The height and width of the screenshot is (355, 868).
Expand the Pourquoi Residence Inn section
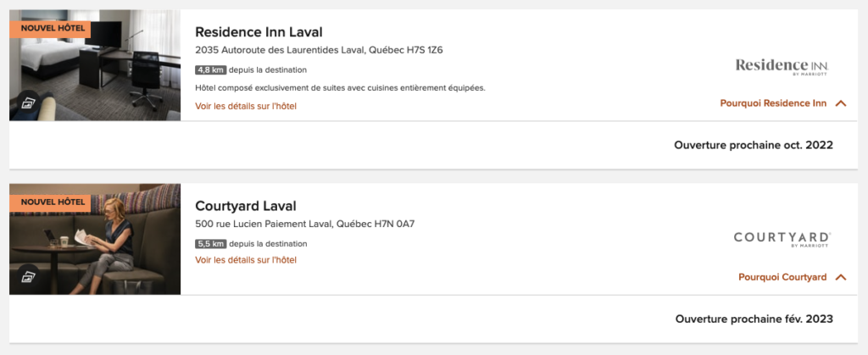pyautogui.click(x=772, y=103)
